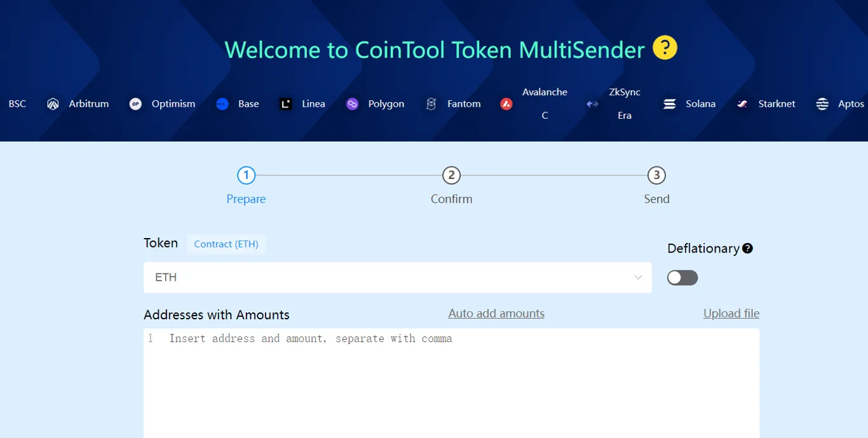The image size is (868, 438).
Task: Click the Polygon purple logo icon
Action: [352, 104]
